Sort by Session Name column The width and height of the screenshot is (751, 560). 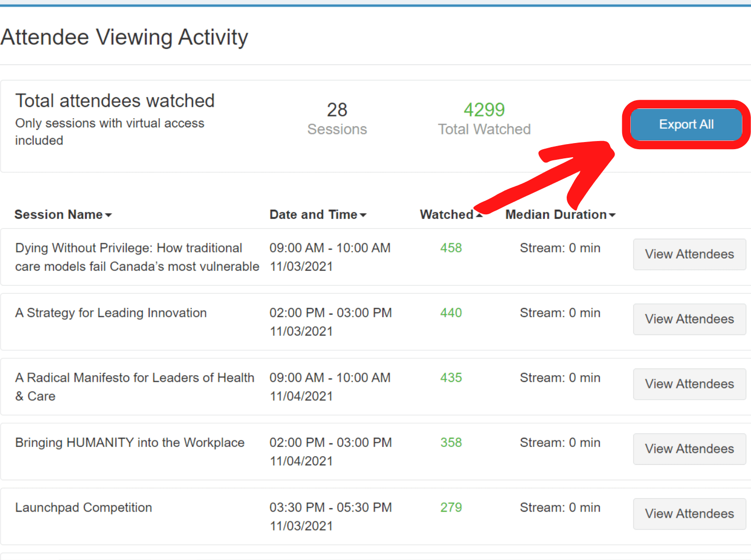tap(63, 215)
